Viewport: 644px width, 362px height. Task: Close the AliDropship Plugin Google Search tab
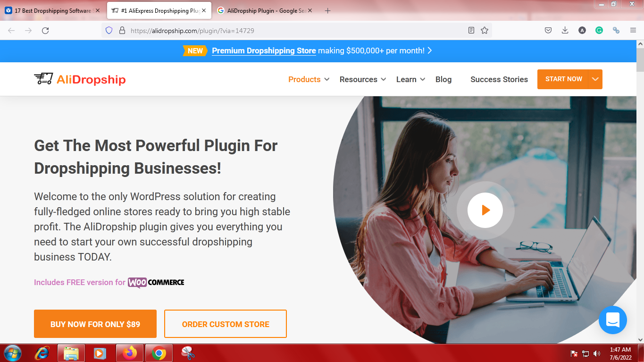point(311,10)
